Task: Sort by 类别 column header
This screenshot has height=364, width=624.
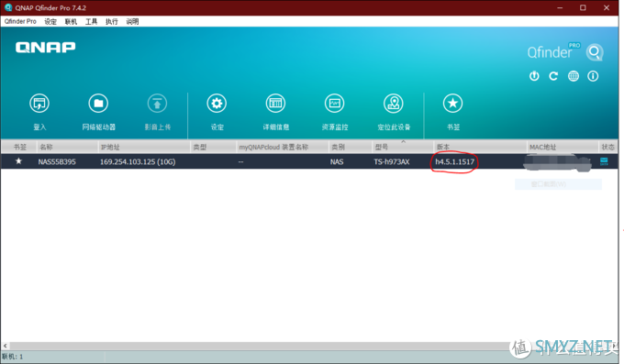Action: pyautogui.click(x=351, y=147)
